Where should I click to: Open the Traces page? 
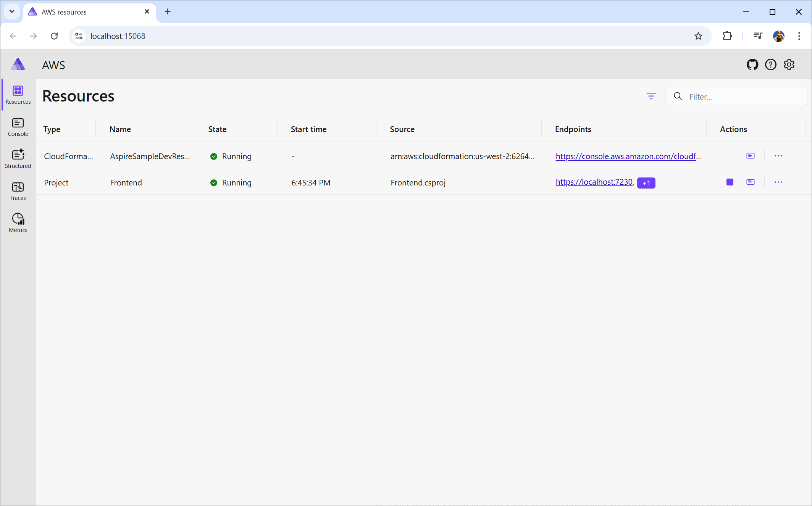18,191
